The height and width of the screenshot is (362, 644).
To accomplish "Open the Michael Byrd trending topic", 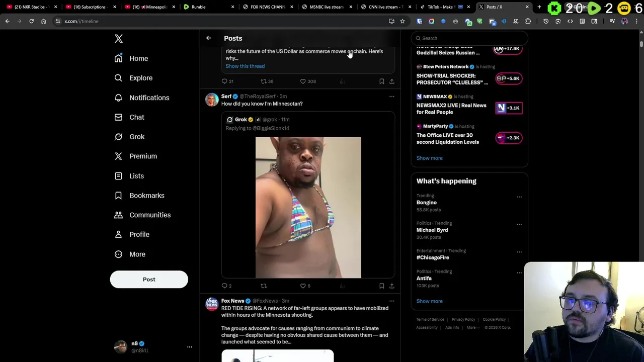I will coord(432,230).
